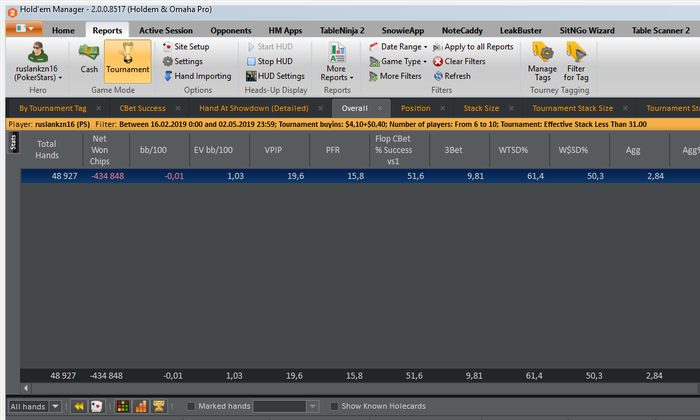Click the yellow rewind arrows icon
The height and width of the screenshot is (420, 700).
tap(79, 406)
